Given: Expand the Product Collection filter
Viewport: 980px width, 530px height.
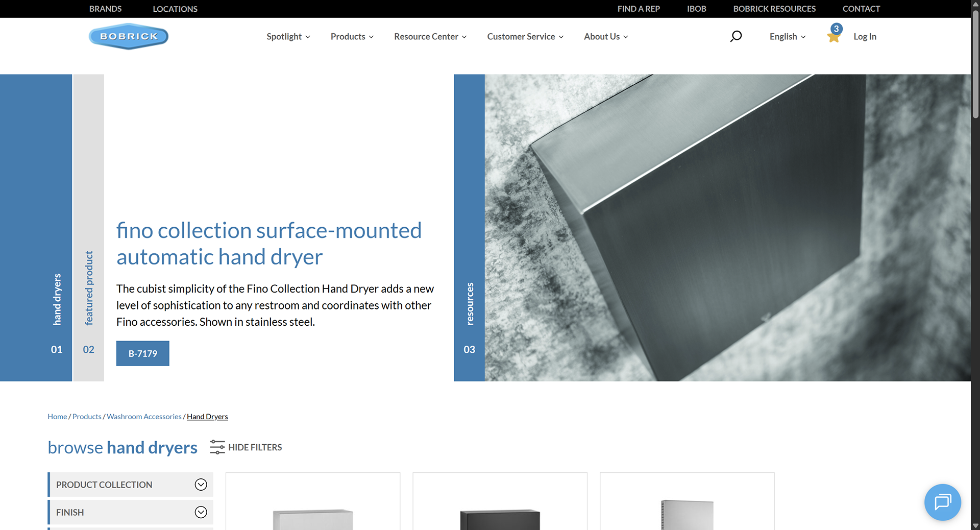Looking at the screenshot, I should 130,485.
